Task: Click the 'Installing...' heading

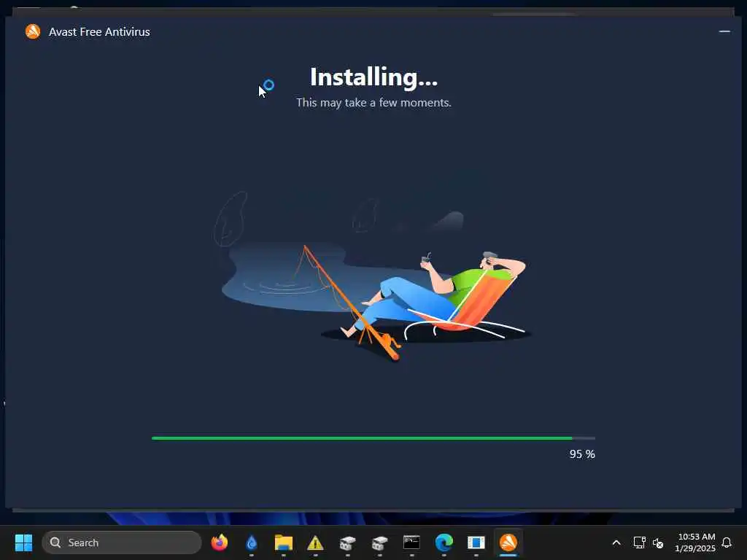Action: (x=373, y=77)
